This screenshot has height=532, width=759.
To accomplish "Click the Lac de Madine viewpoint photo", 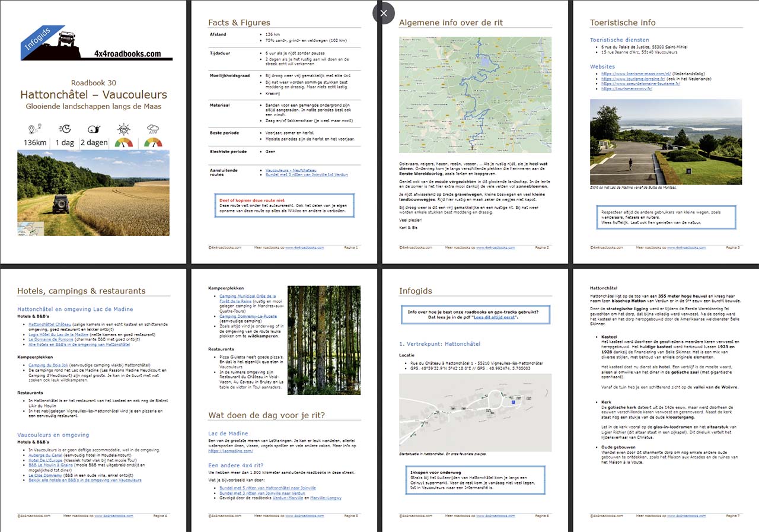I will (666, 142).
